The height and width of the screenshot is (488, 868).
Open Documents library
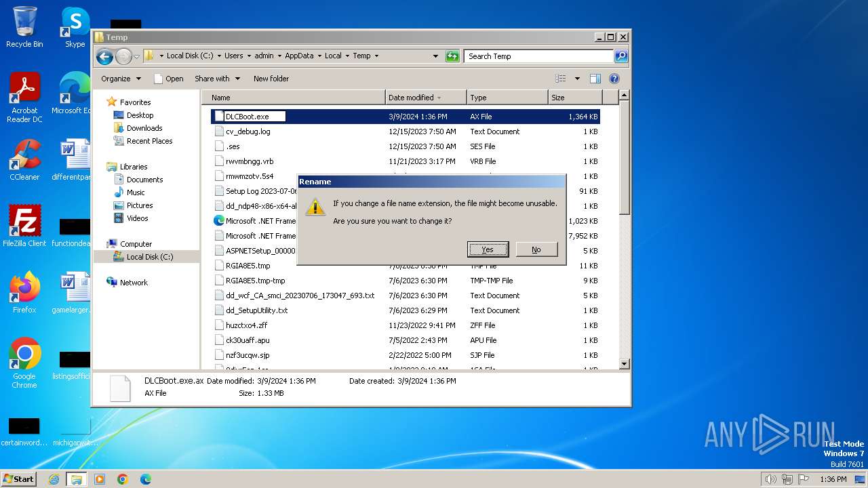pyautogui.click(x=144, y=180)
